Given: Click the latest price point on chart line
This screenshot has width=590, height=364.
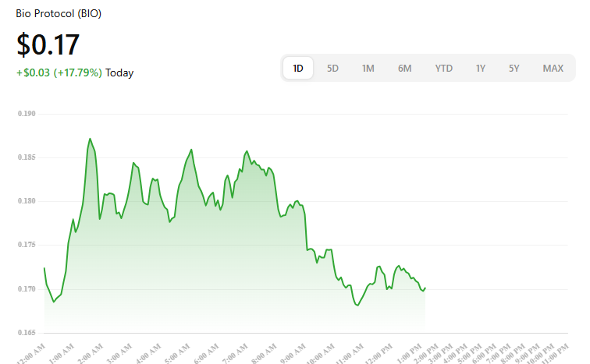Looking at the screenshot, I should 425,288.
